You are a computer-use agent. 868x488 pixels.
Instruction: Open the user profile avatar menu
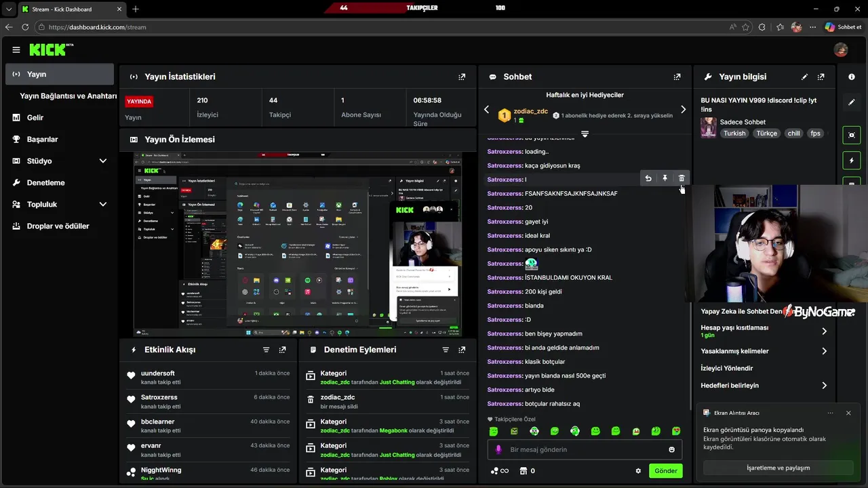[x=841, y=49]
